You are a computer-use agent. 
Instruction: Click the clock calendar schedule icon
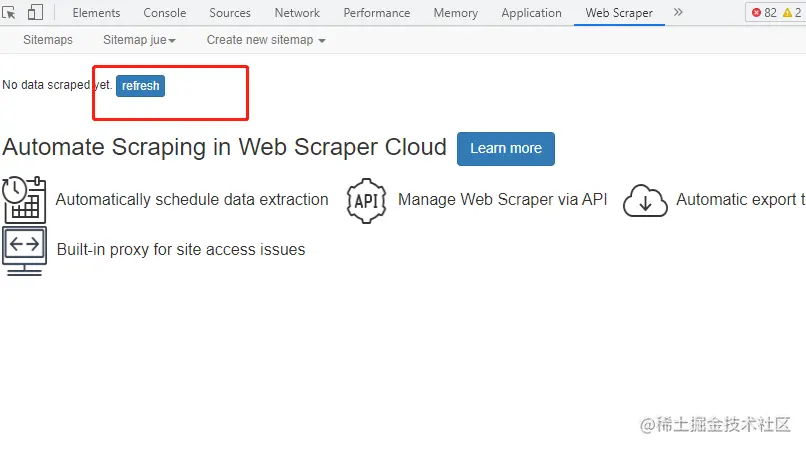[x=24, y=200]
